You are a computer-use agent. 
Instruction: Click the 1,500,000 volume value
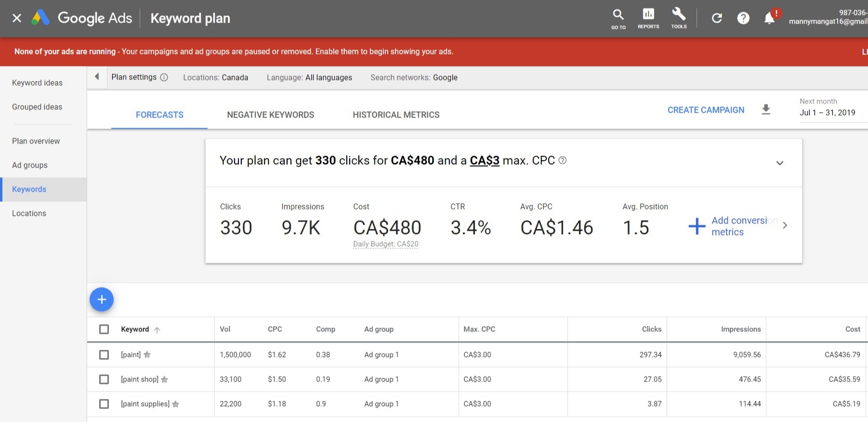(236, 355)
